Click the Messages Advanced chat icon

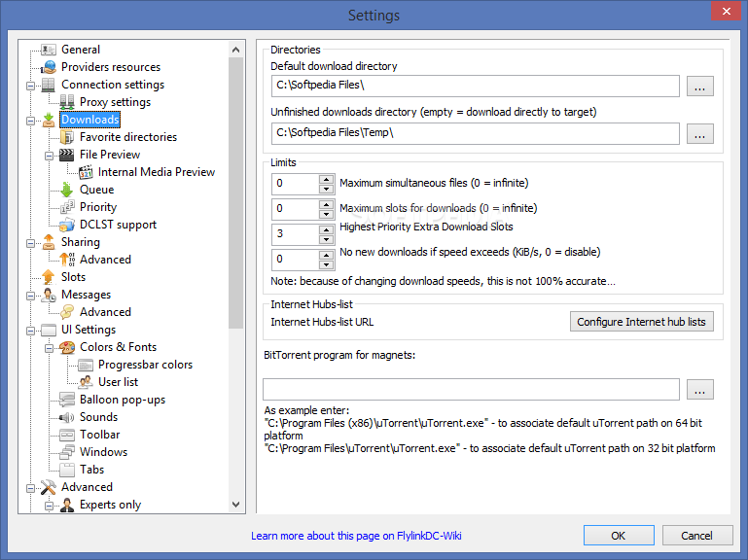[67, 312]
